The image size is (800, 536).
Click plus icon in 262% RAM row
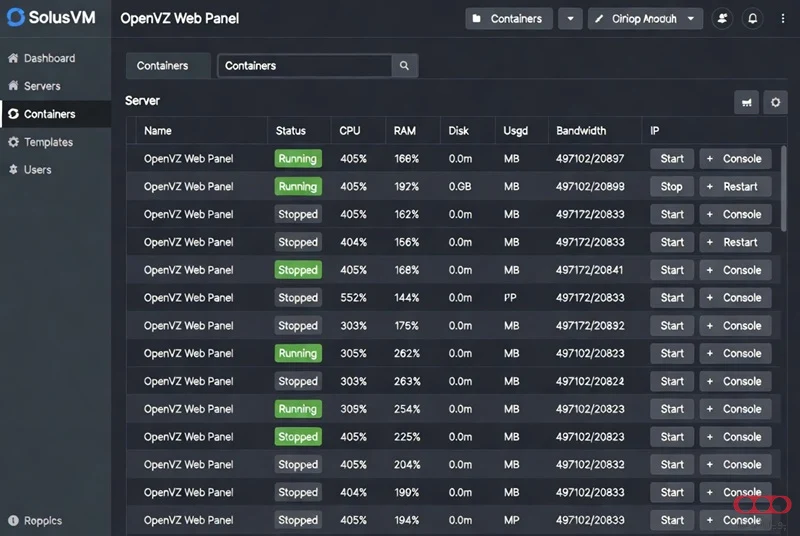pos(710,353)
